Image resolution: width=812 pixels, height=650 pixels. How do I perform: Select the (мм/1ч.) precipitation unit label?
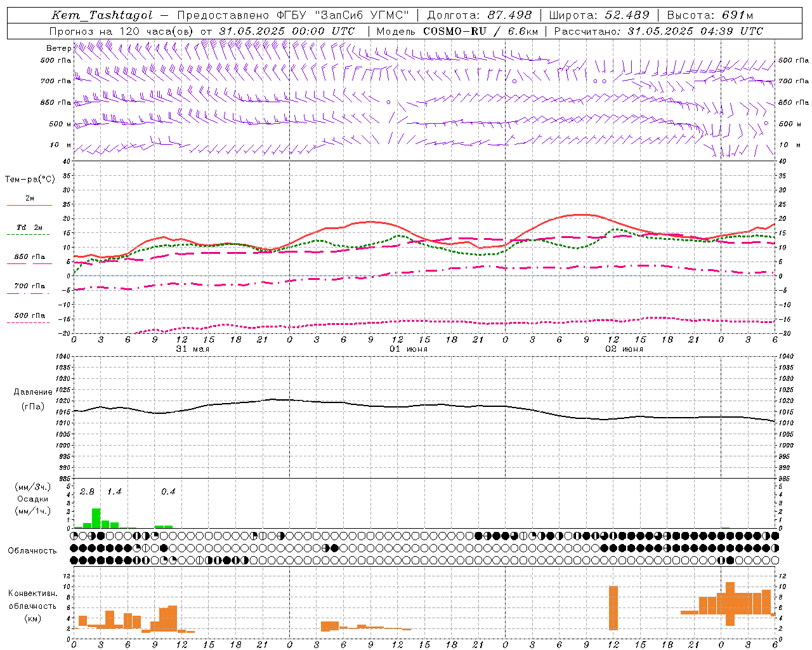click(32, 511)
